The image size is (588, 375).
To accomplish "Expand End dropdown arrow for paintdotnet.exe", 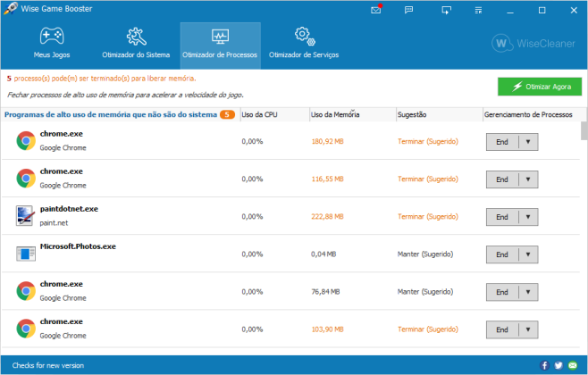I will click(x=528, y=217).
